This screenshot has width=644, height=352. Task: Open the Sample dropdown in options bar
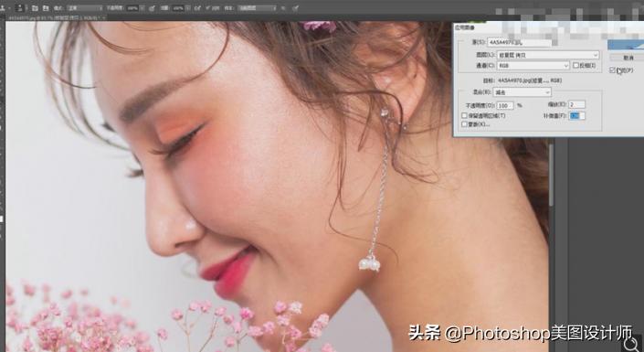coord(257,8)
